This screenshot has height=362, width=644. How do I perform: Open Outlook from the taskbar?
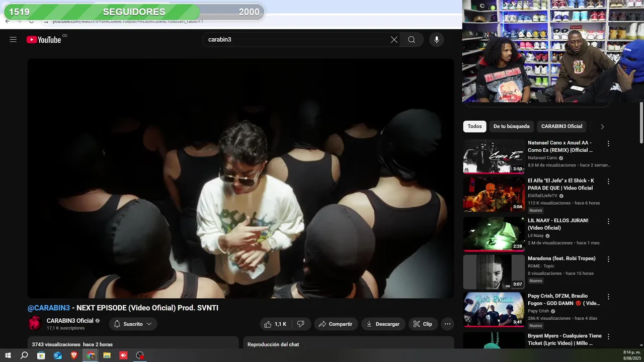click(58, 355)
